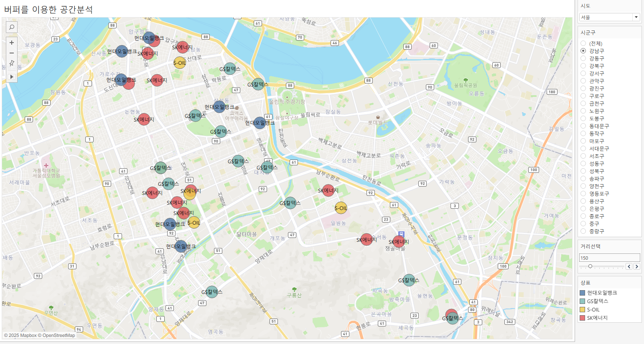Screen dimensions: 644x344
Task: Click the 거리선택 value field showing 150
Action: tap(610, 258)
